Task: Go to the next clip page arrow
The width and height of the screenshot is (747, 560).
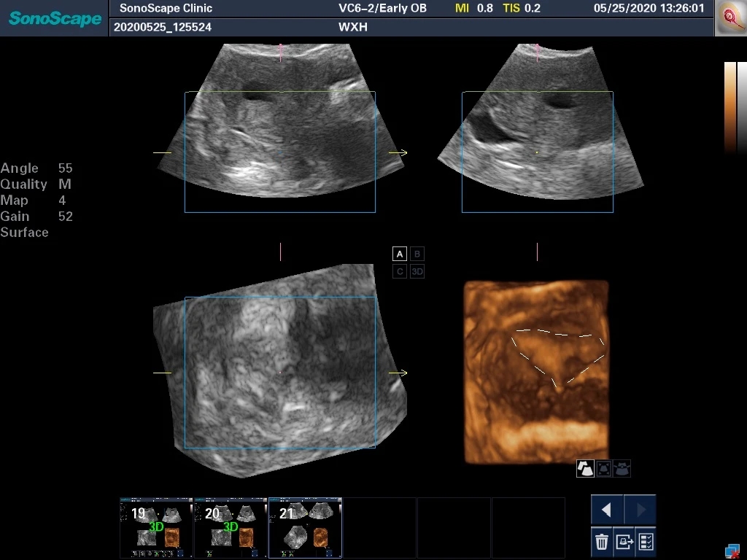Action: [x=640, y=510]
